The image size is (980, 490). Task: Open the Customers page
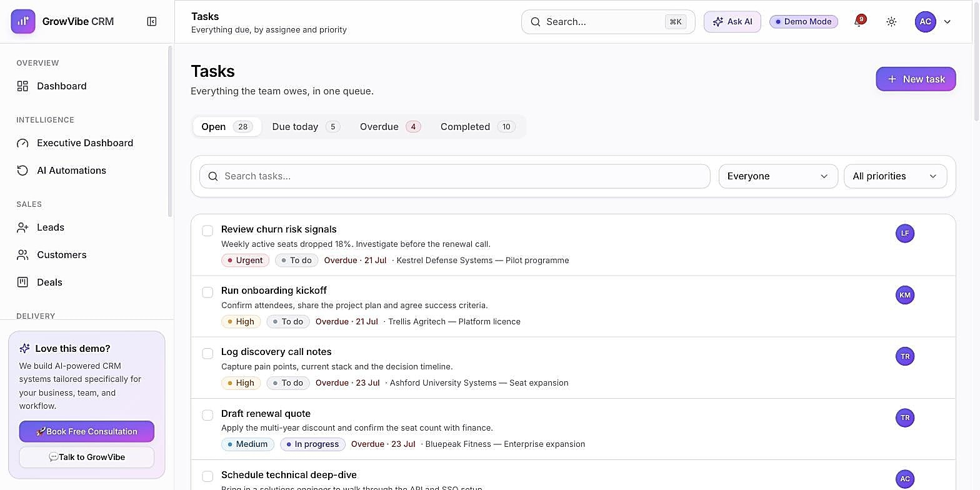86,255
